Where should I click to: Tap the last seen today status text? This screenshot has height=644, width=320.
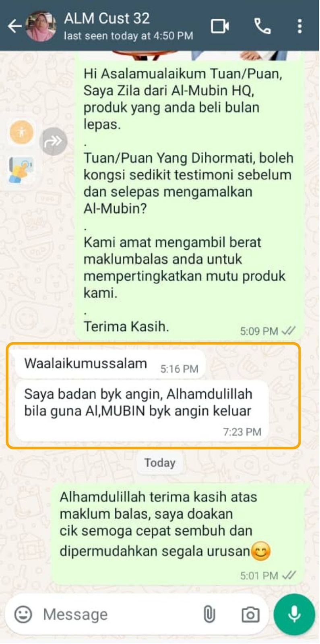(128, 36)
